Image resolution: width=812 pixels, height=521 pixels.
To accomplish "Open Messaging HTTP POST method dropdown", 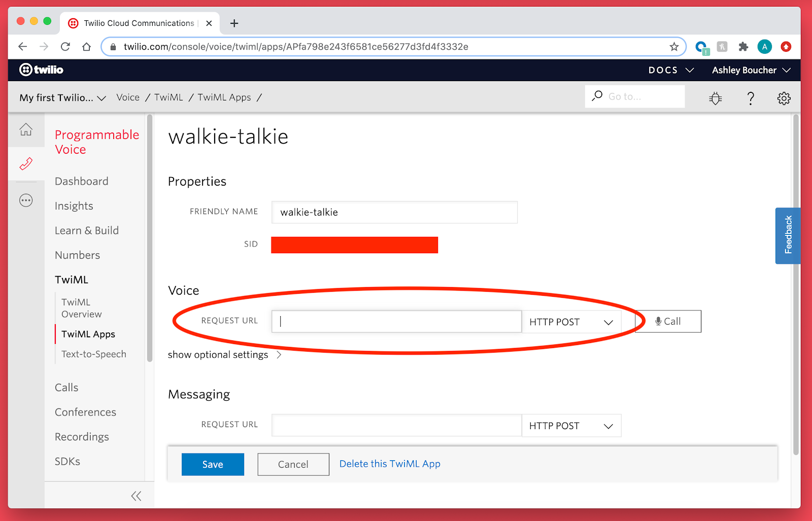I will [x=571, y=426].
